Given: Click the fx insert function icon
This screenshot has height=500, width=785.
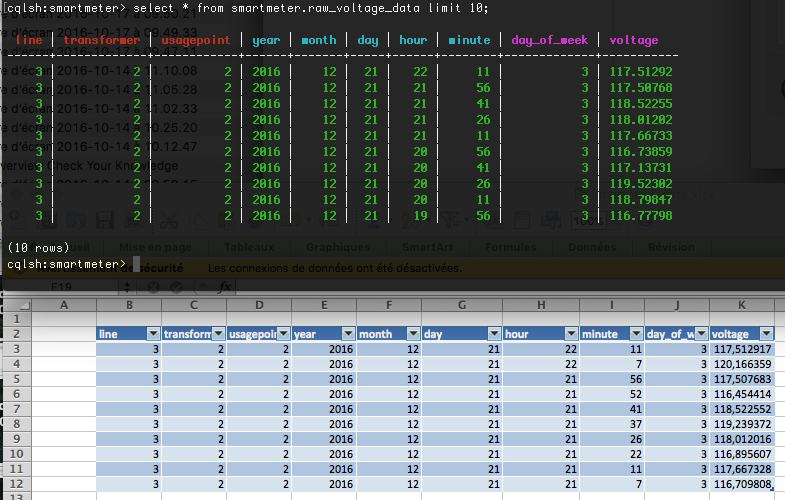Looking at the screenshot, I should tap(225, 287).
